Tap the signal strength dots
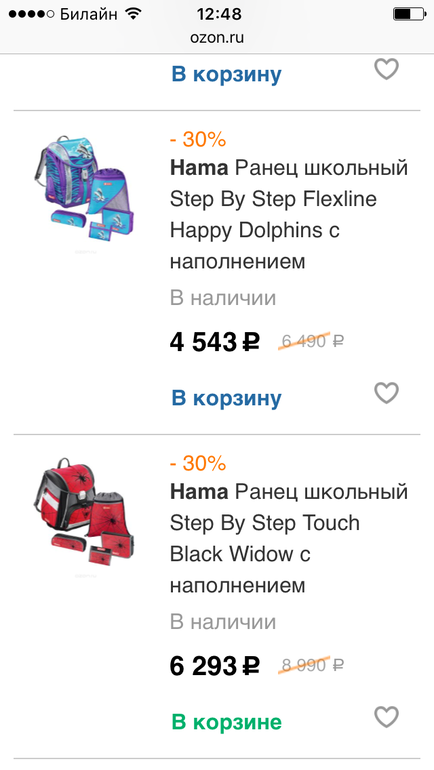This screenshot has width=434, height=770. pos(31,14)
